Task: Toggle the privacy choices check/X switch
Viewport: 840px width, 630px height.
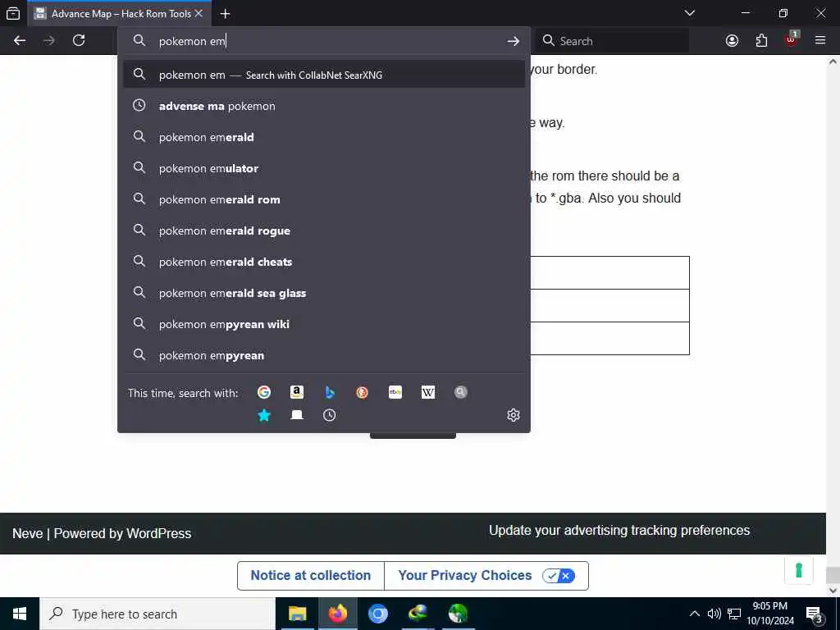Action: tap(559, 576)
